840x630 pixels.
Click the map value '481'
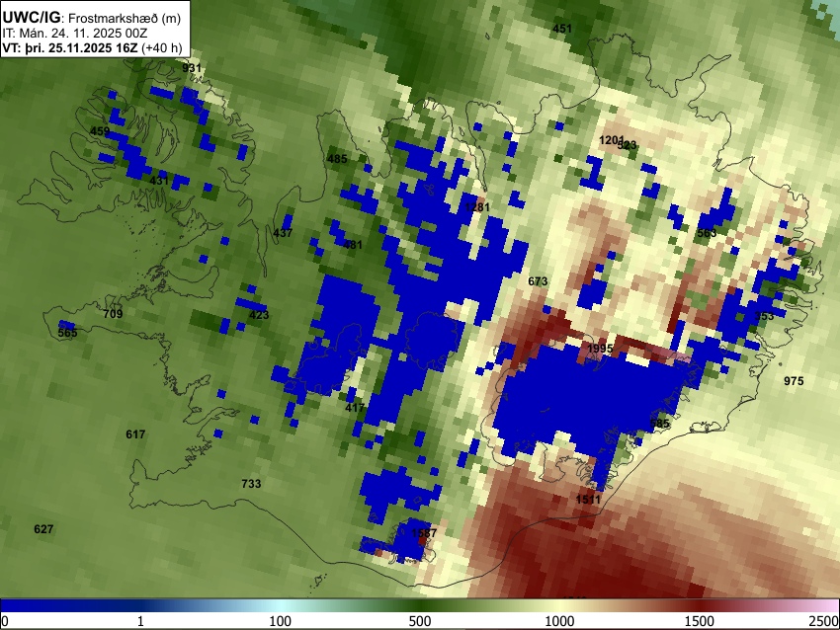point(353,245)
